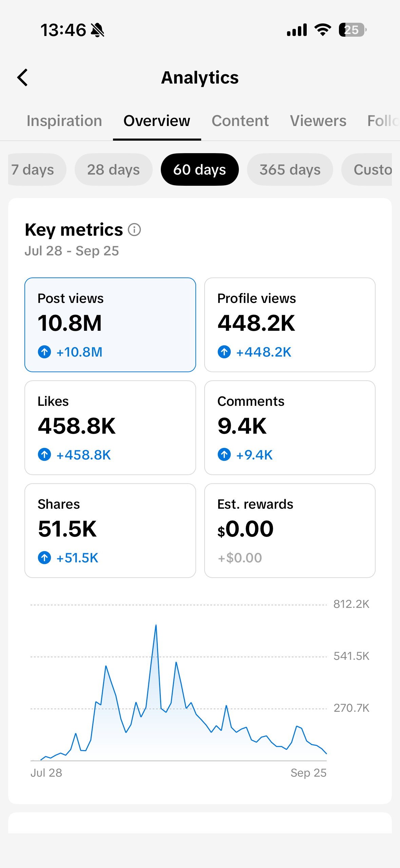This screenshot has width=400, height=868.
Task: Switch to the Viewers tab
Action: coord(318,121)
